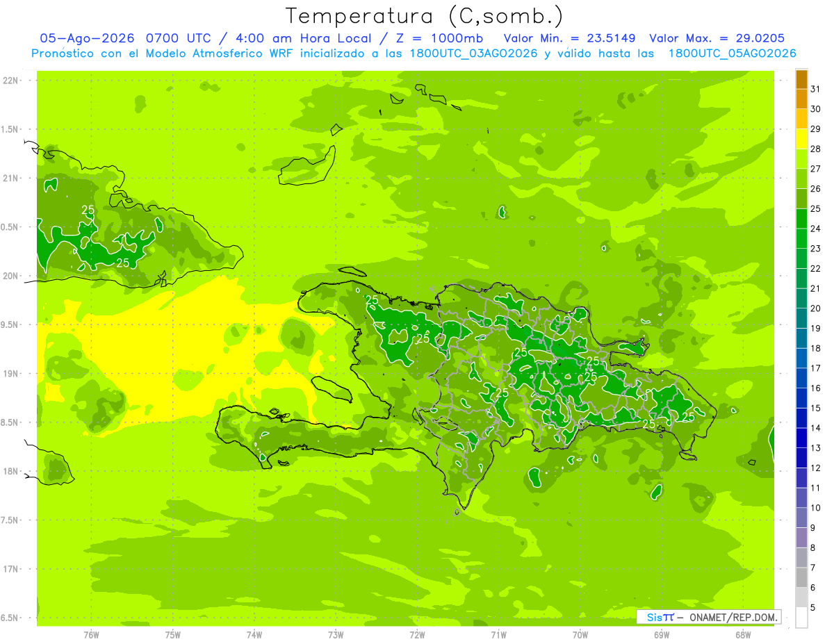Click the "0700 UTC" time text

tap(181, 38)
